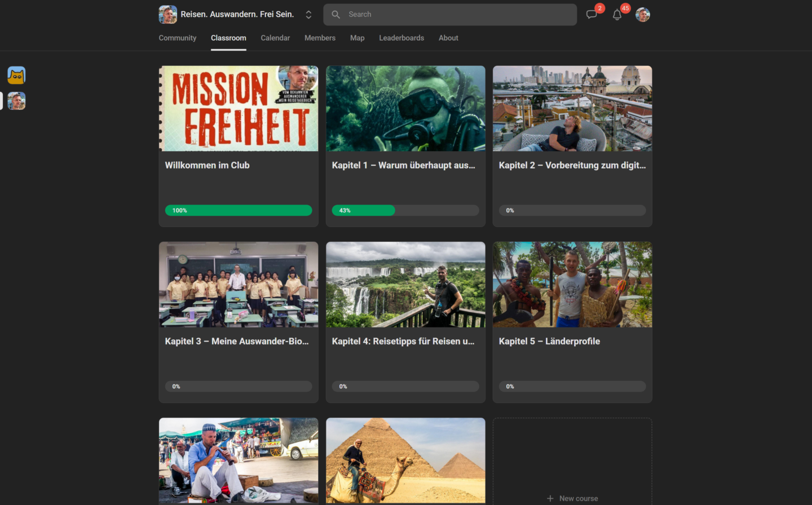Click the 43% progress bar on Kapitel 1
The height and width of the screenshot is (505, 812).
(405, 210)
